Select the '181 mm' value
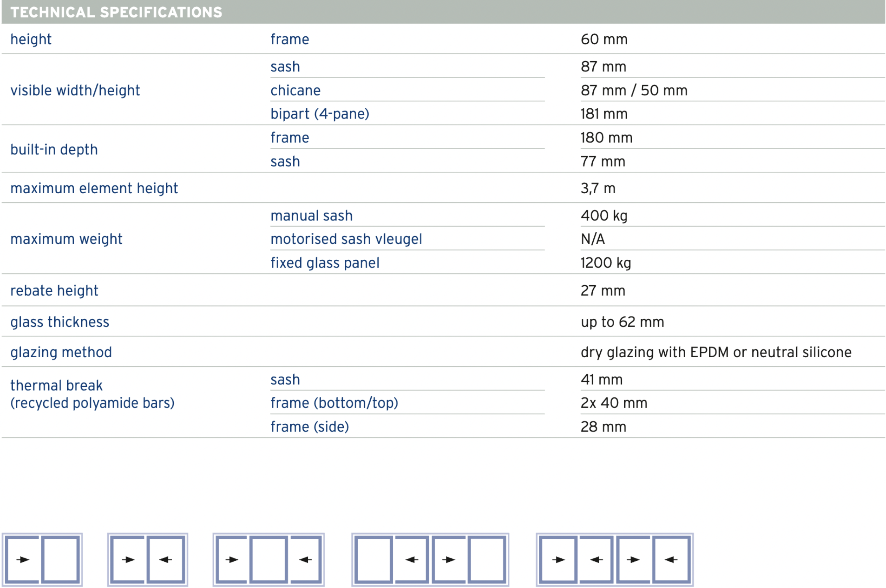Image resolution: width=886 pixels, height=588 pixels. tap(604, 114)
